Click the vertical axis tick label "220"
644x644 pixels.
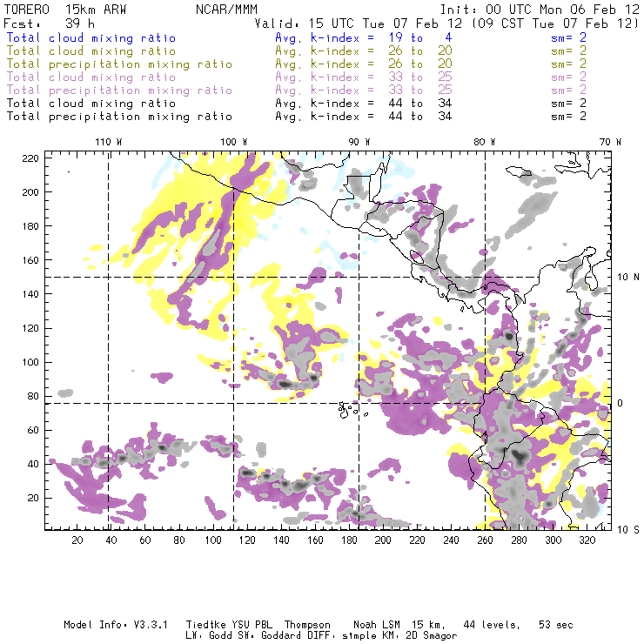[30, 158]
